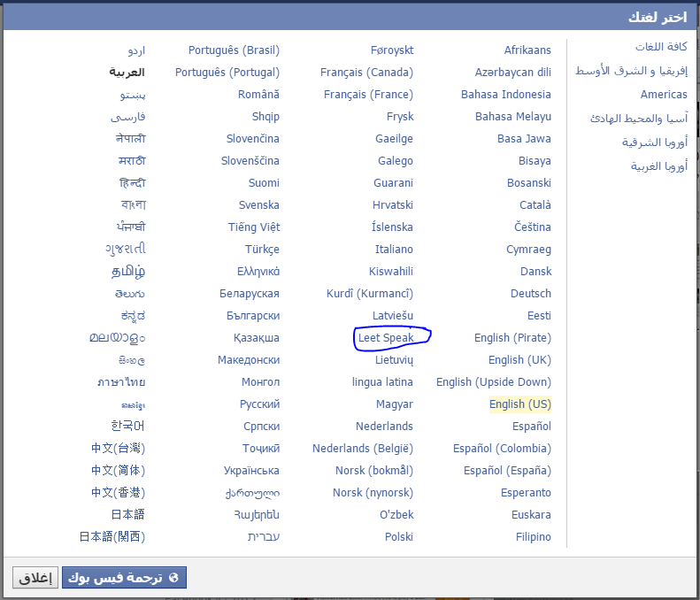Select Cymraeg language
The width and height of the screenshot is (700, 600).
tap(528, 249)
